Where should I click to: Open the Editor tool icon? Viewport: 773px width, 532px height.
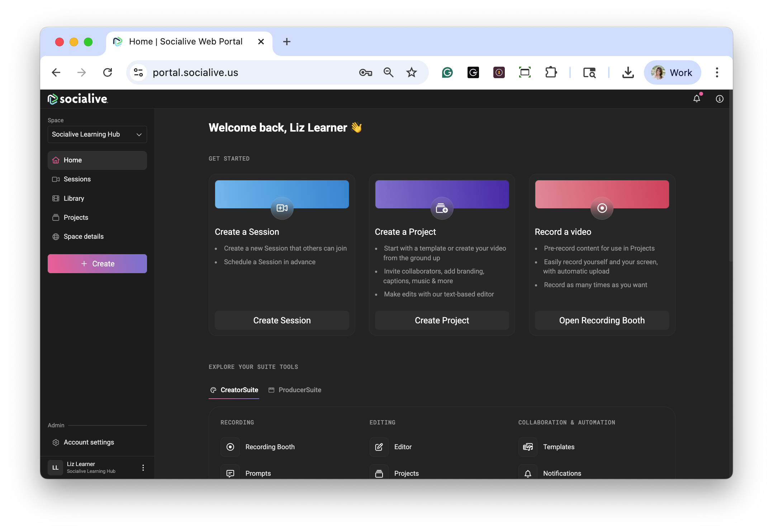coord(379,447)
